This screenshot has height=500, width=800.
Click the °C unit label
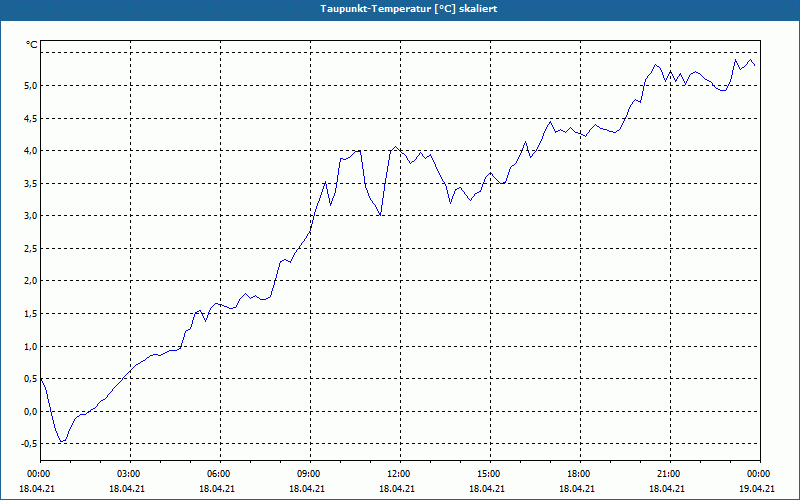(32, 45)
